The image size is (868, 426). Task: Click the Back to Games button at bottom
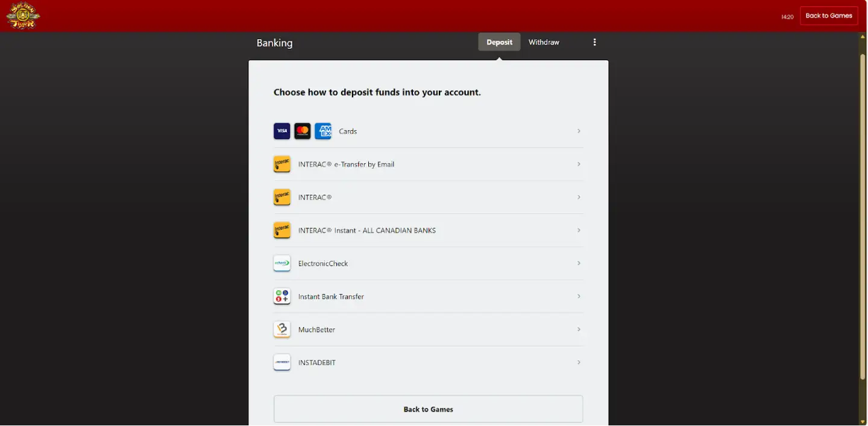click(x=428, y=409)
